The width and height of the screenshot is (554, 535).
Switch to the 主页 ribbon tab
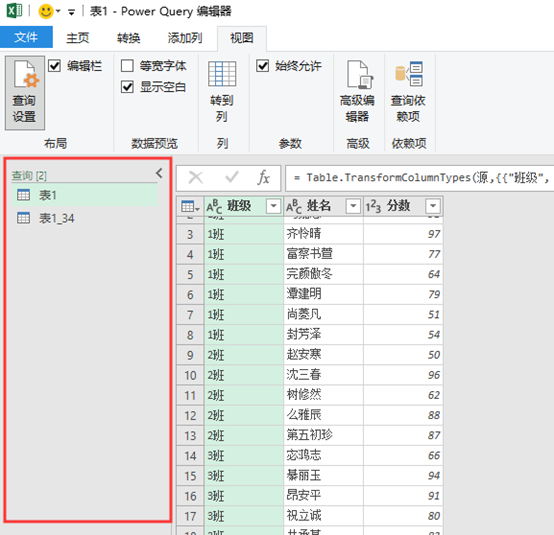tap(78, 37)
